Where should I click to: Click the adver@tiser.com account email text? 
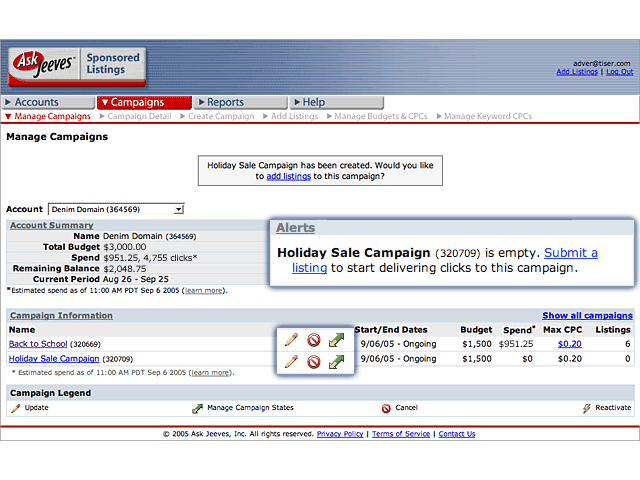[602, 63]
